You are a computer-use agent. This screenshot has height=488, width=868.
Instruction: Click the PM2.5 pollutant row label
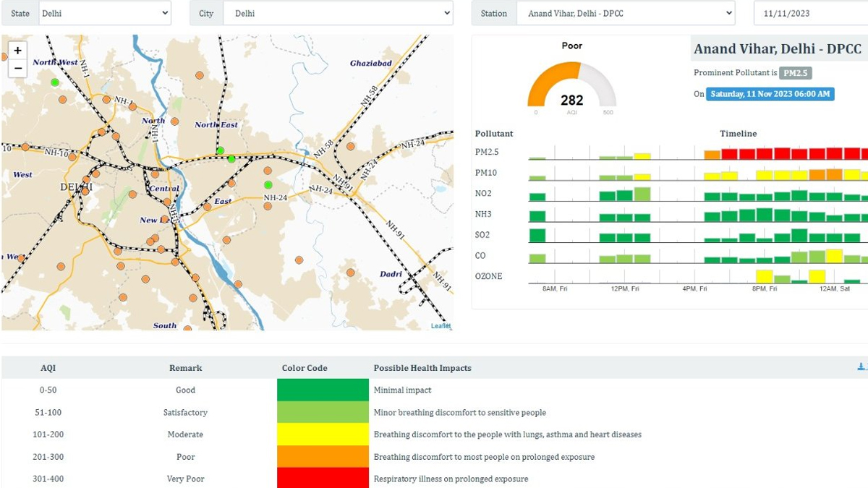click(487, 153)
